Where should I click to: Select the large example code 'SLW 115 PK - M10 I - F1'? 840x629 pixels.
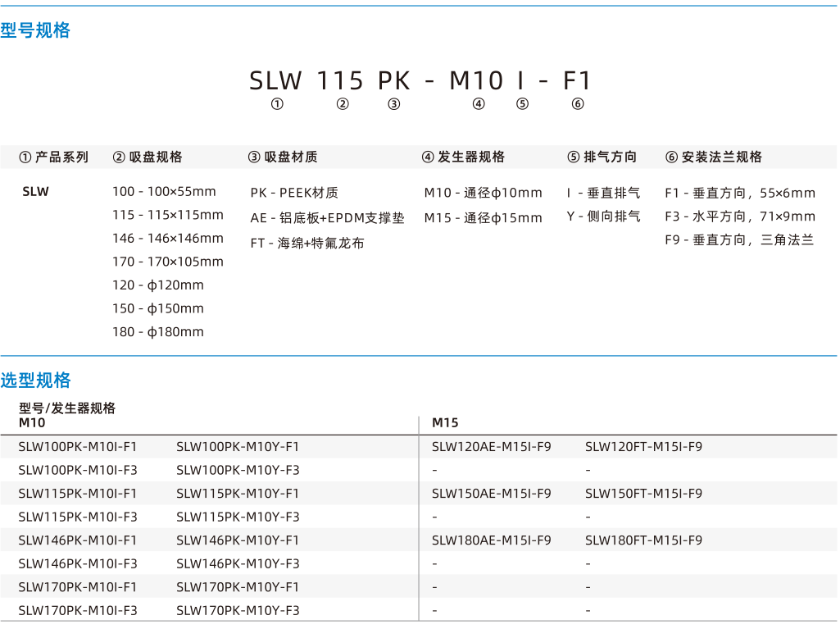point(420,80)
